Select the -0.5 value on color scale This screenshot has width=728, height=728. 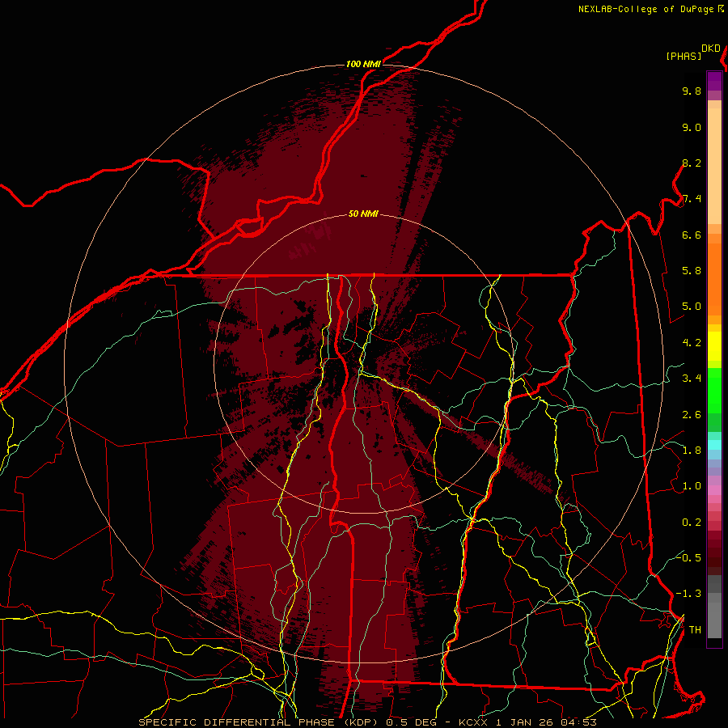click(689, 558)
